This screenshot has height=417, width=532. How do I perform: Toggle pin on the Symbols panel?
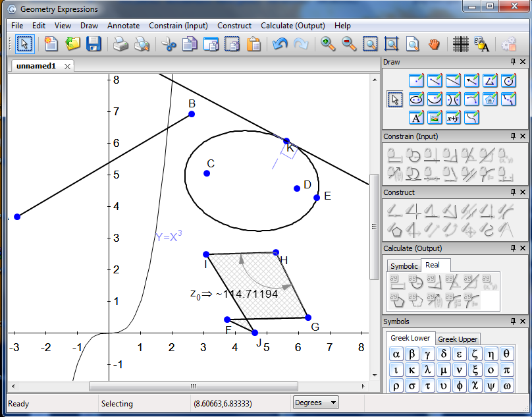513,322
